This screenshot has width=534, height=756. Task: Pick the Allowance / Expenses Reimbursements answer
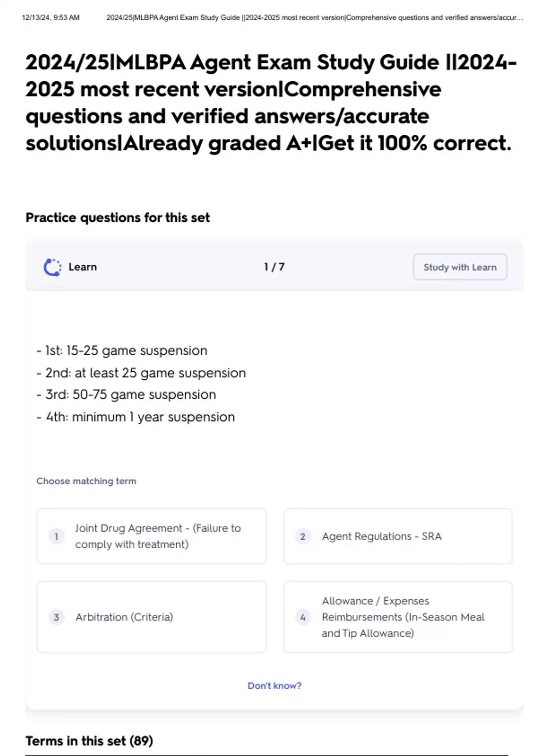398,617
